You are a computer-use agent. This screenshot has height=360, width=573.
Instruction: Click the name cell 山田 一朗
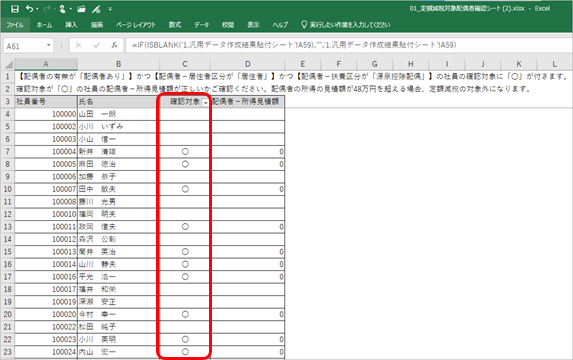118,114
